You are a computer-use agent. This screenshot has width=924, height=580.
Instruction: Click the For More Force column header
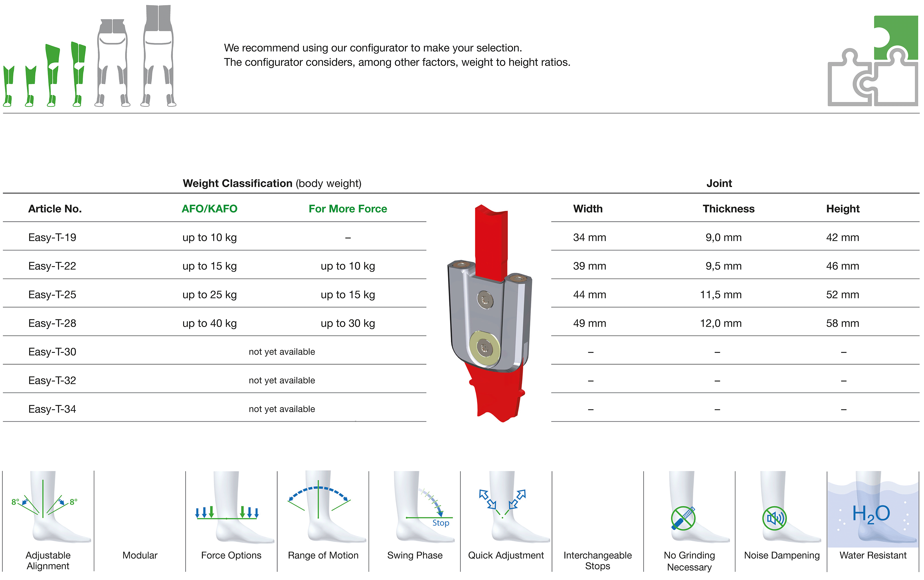click(348, 209)
